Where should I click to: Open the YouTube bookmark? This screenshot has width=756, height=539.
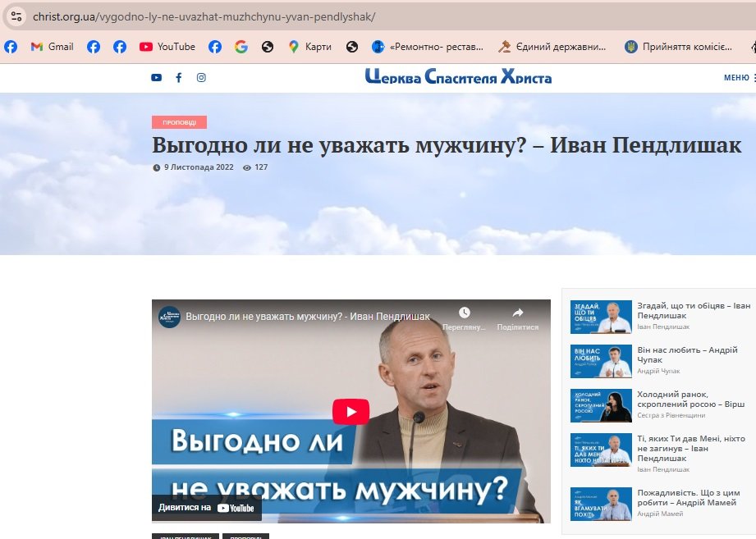167,47
